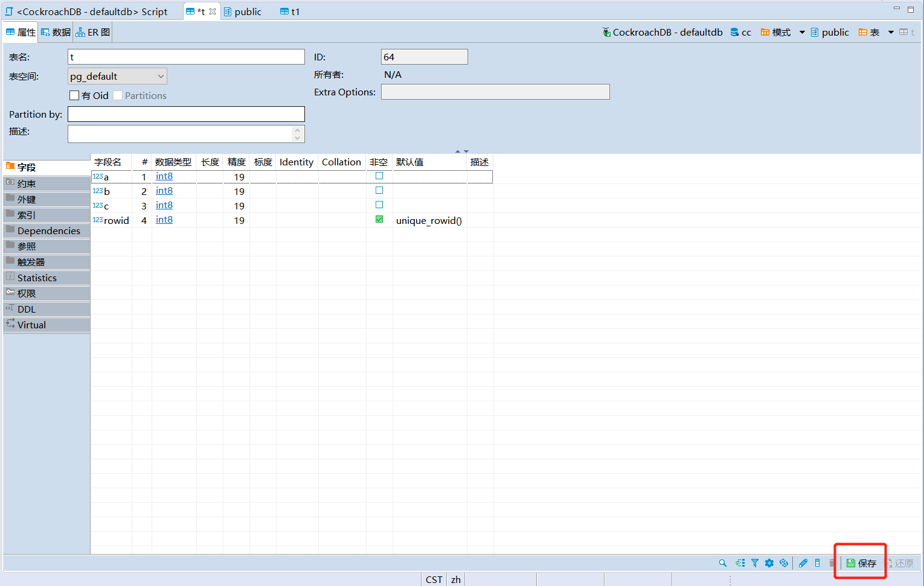Toggle not-null checkbox for column c

coord(379,205)
